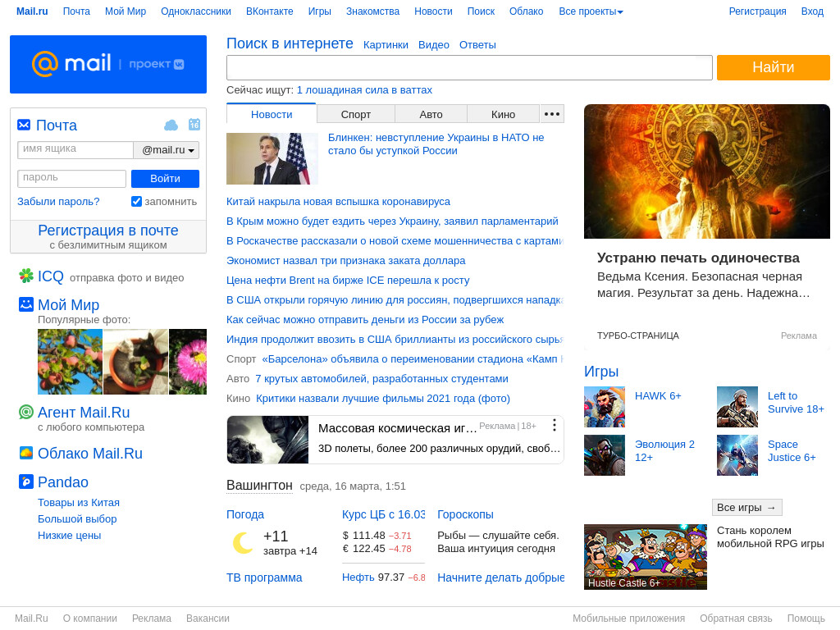Click the Найти search button
The image size is (840, 630).
773,67
